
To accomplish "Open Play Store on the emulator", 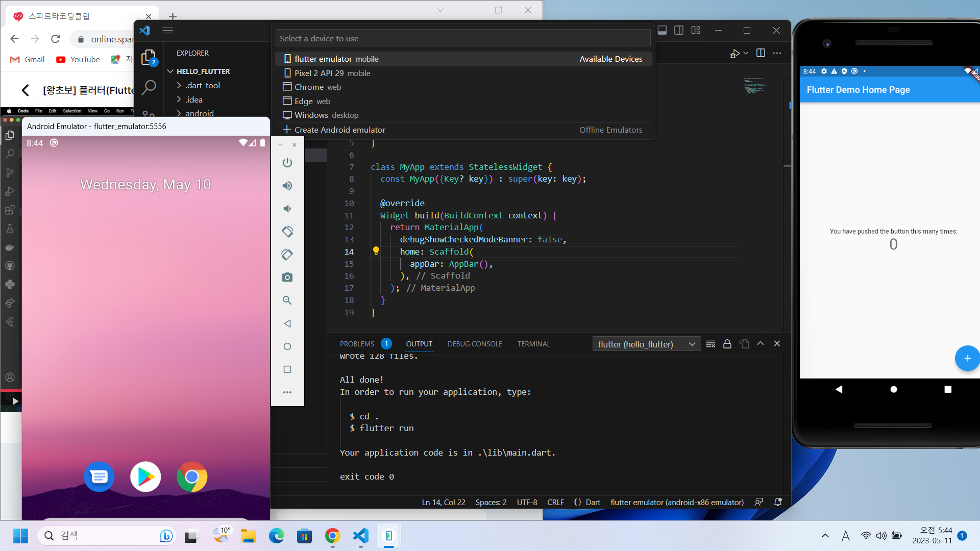I will [x=145, y=477].
